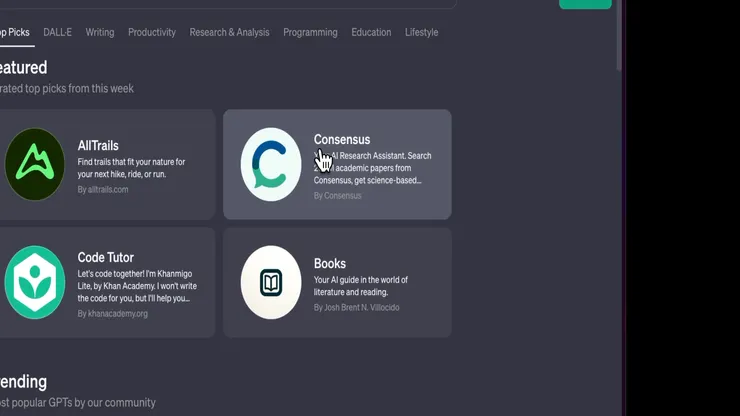Click the 'By alltrails.com' text
The image size is (740, 416).
[103, 189]
